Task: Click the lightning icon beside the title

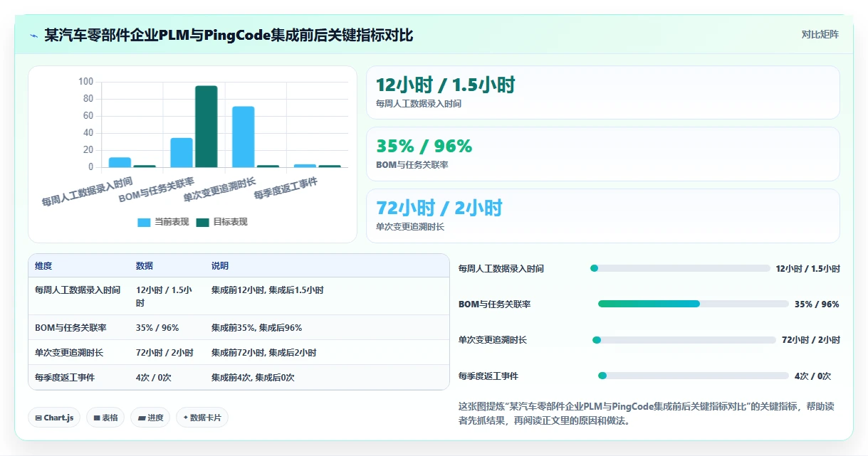Action: point(34,35)
